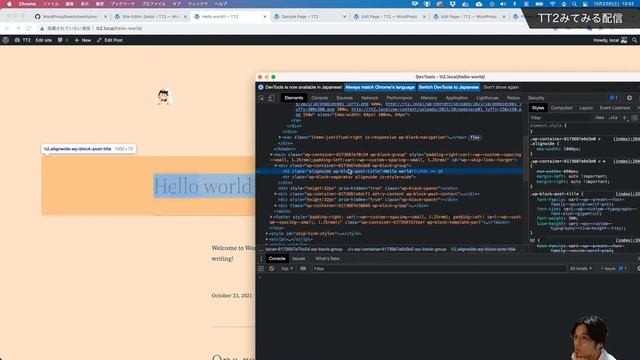640x360 pixels.
Task: Create live expression eye icon
Action: pyautogui.click(x=303, y=269)
